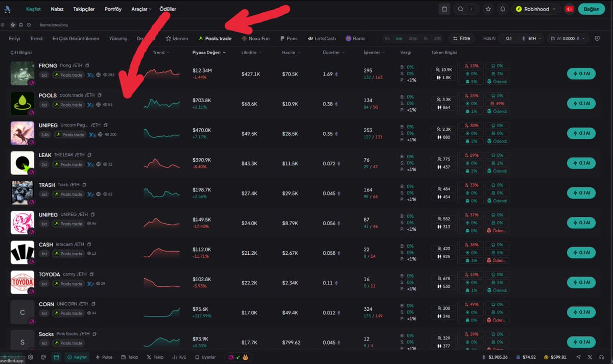Viewport: 613px width, 364px height.
Task: Open the Pulse lightning item in bottom bar
Action: click(x=104, y=357)
